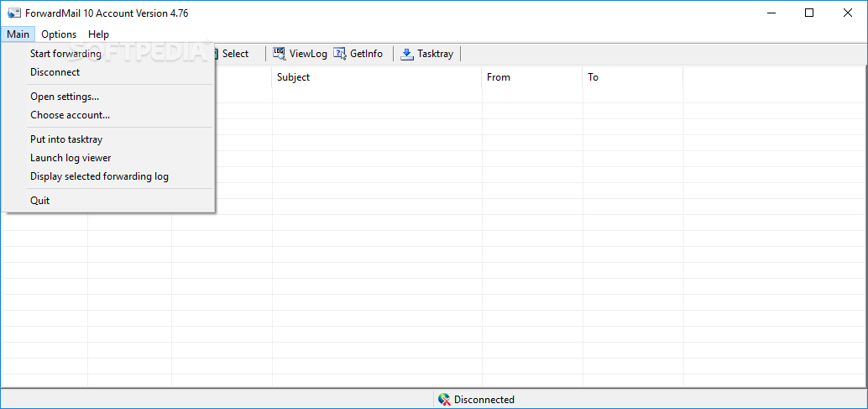Click the To column header
868x409 pixels.
[x=633, y=77]
